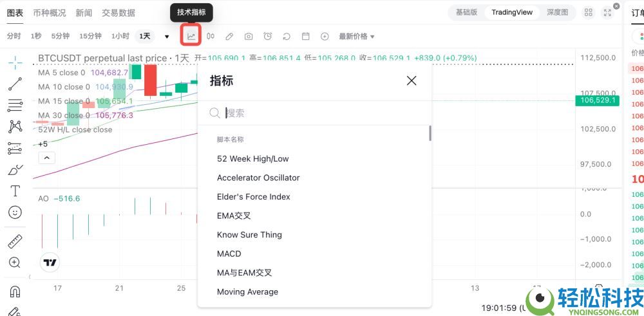Close the 指标 indicators dialog

pyautogui.click(x=411, y=80)
